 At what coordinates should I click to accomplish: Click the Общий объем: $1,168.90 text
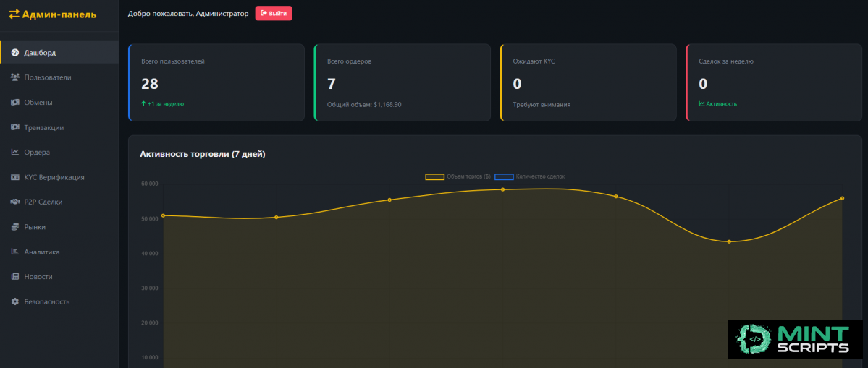pos(364,104)
